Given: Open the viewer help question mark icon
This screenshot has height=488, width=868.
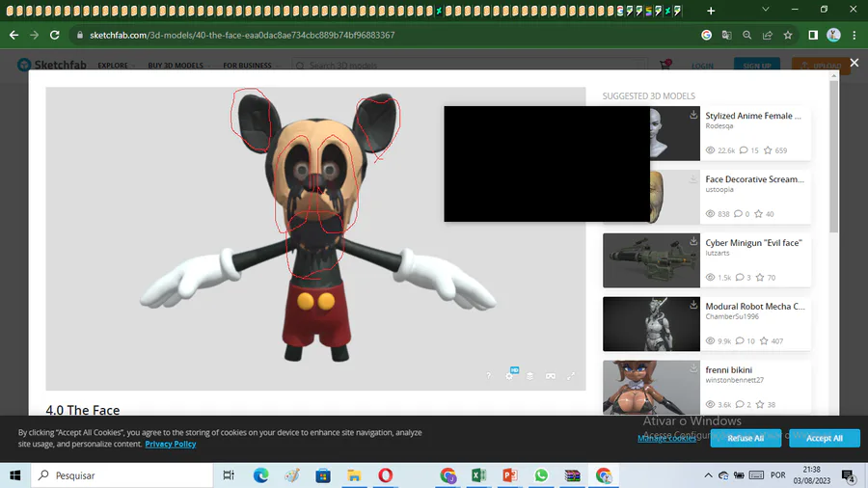Looking at the screenshot, I should 488,376.
